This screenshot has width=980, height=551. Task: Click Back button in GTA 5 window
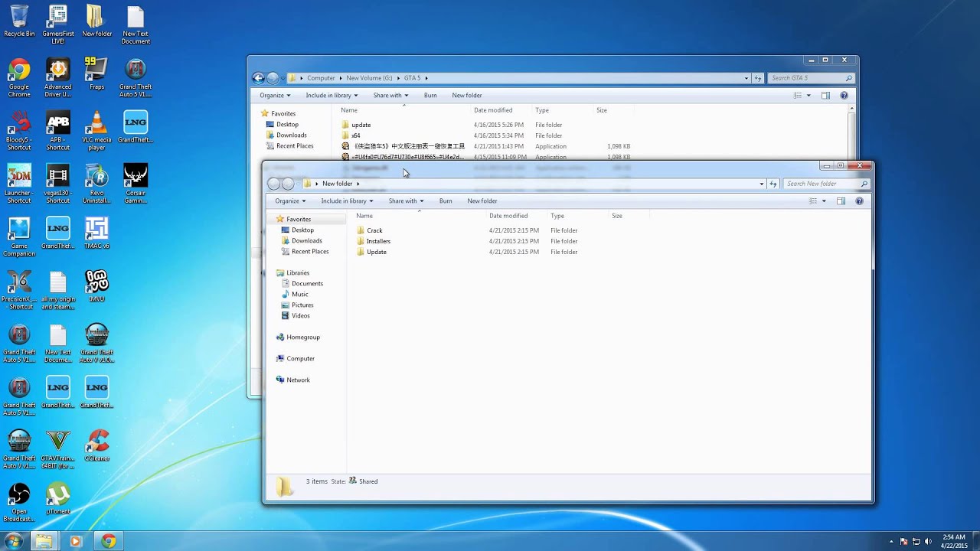(258, 78)
